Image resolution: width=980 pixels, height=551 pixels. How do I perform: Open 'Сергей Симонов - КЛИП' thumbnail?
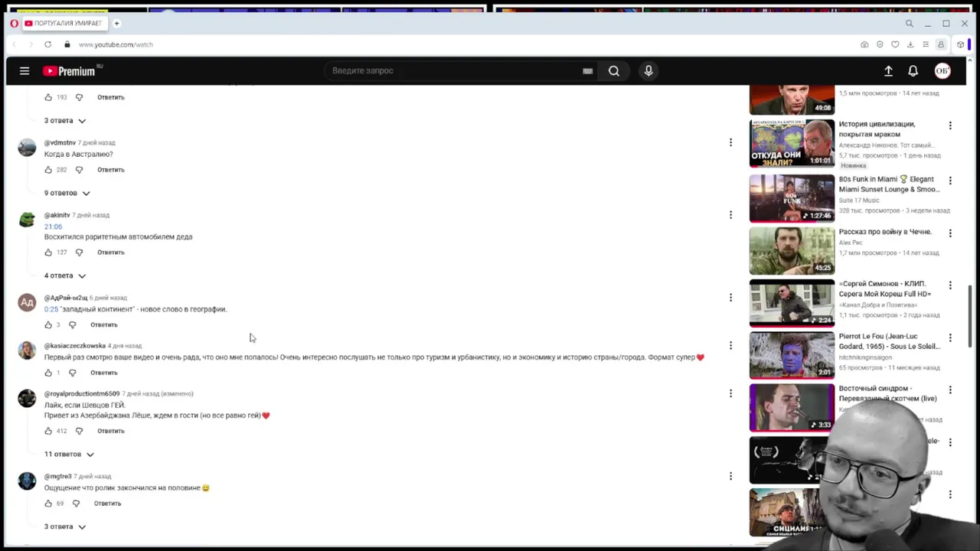pos(792,303)
